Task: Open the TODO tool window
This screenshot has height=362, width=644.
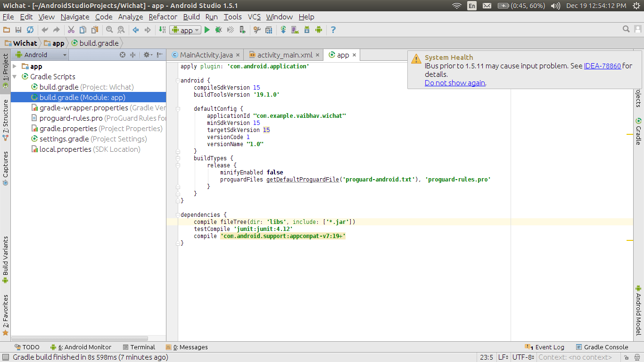Action: point(27,347)
